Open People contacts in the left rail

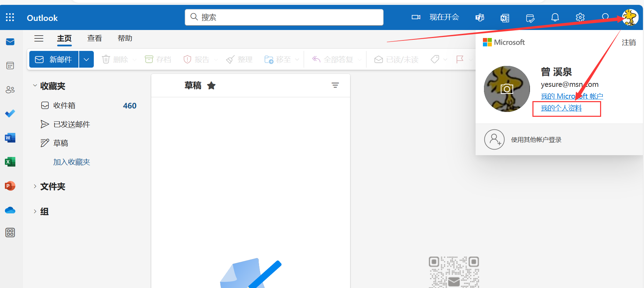point(10,90)
